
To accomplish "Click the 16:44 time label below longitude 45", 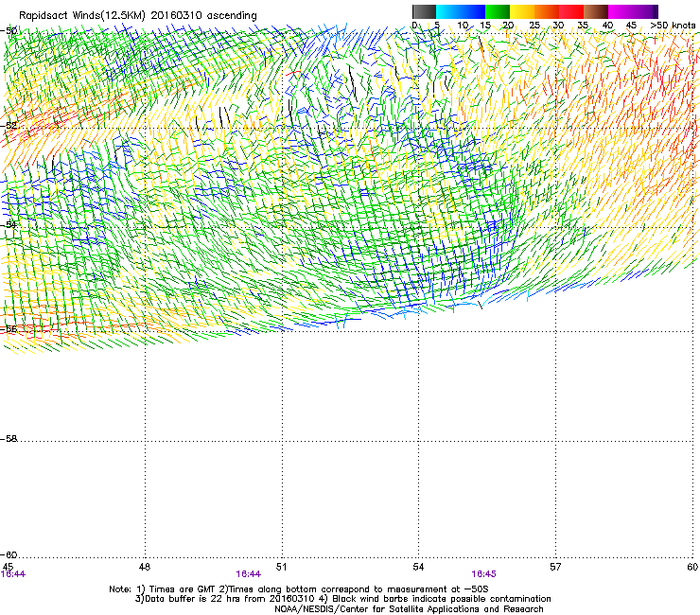I will point(13,574).
